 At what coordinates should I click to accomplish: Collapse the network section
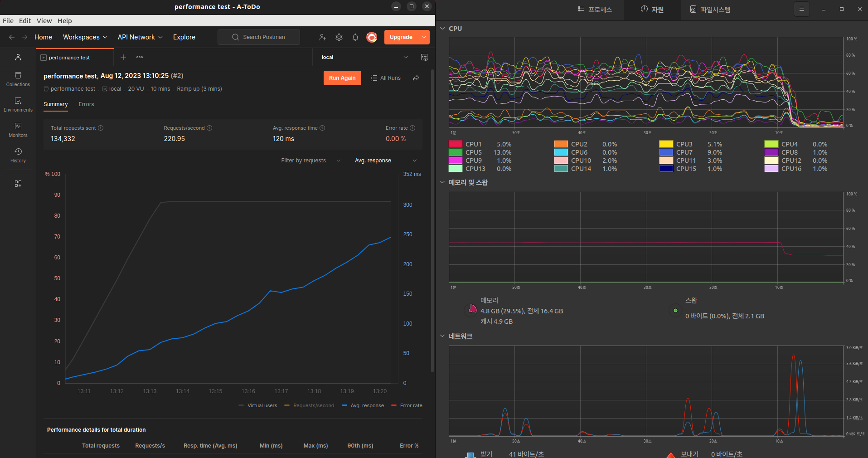(442, 336)
